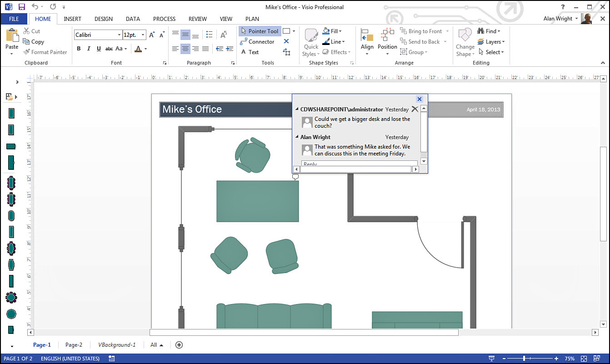This screenshot has height=364, width=610.
Task: Click the Reply field in comments
Action: 359,164
